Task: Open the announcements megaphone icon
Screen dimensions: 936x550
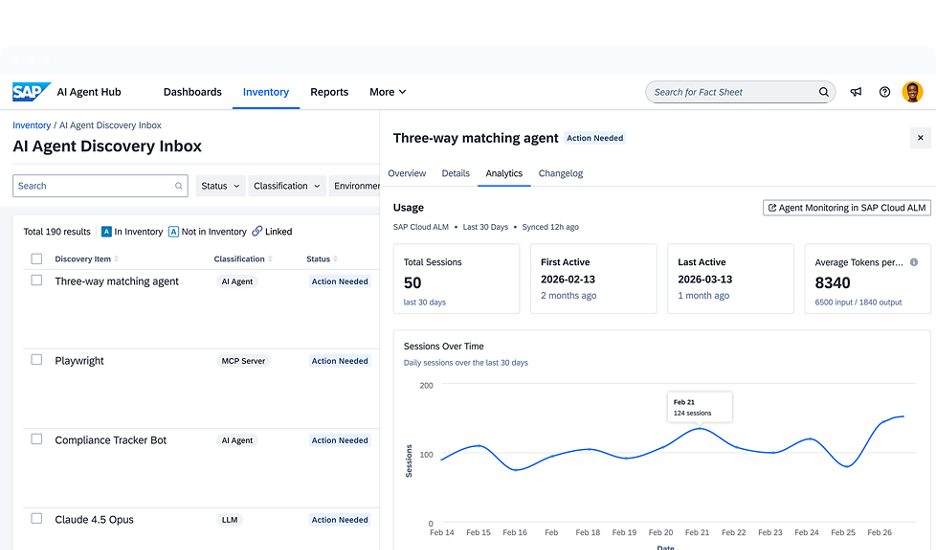Action: pos(856,92)
